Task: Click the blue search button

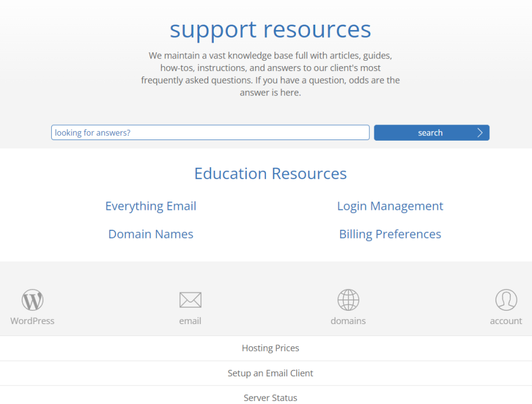Action: (431, 132)
